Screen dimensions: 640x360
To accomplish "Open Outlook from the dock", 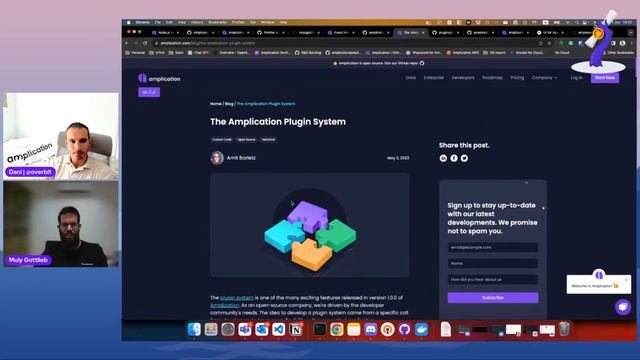I will coord(262,329).
